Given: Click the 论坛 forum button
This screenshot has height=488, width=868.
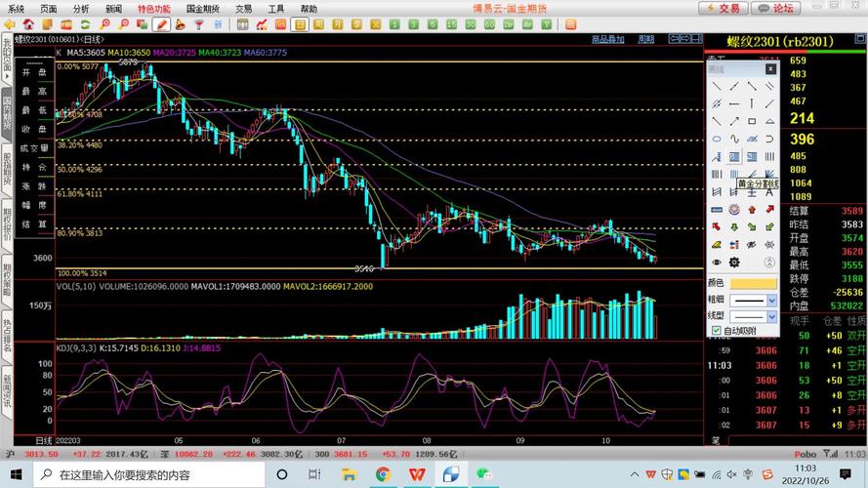Looking at the screenshot, I should (x=776, y=8).
